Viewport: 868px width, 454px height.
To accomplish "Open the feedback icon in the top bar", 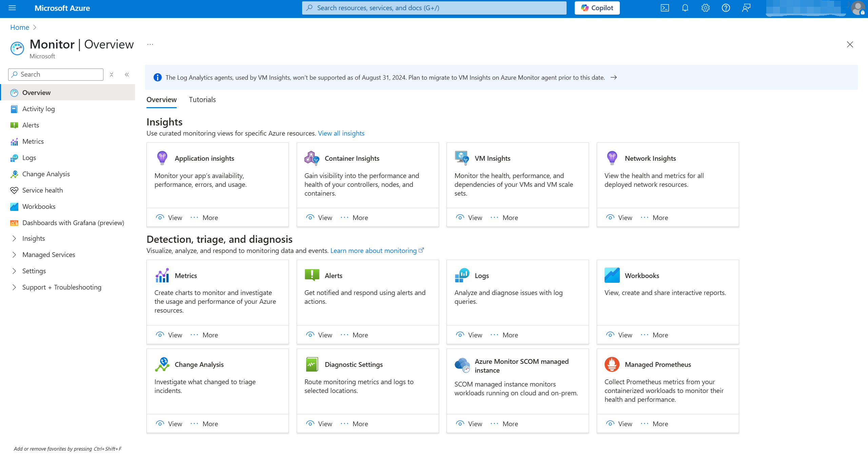I will click(x=746, y=8).
